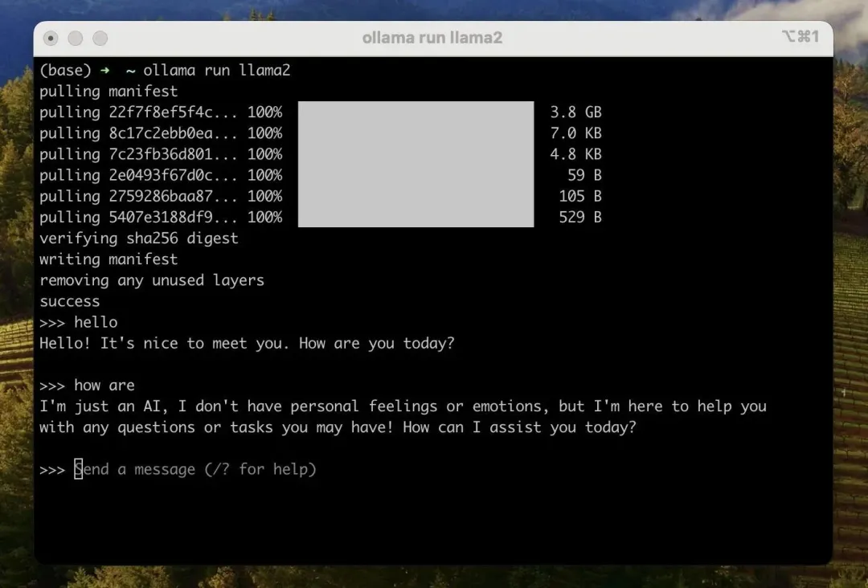The image size is (868, 588).
Task: Click the desktop wallpaper beside the terminal
Action: (851, 276)
